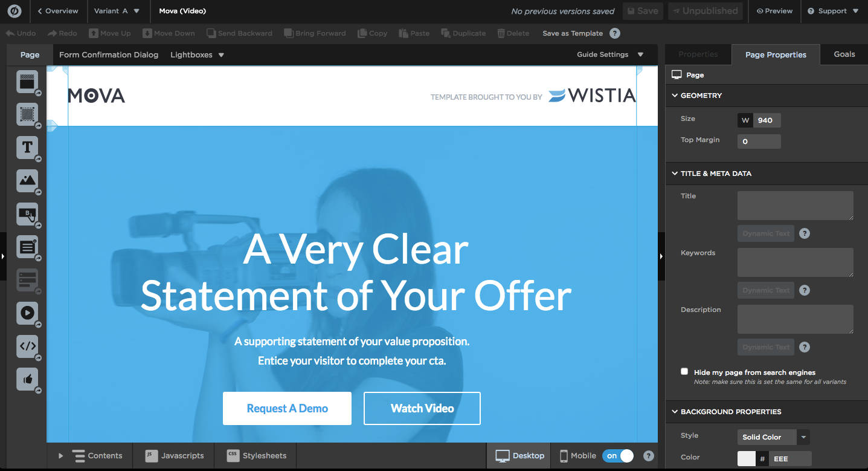Click Save as Template
868x471 pixels.
click(x=572, y=33)
